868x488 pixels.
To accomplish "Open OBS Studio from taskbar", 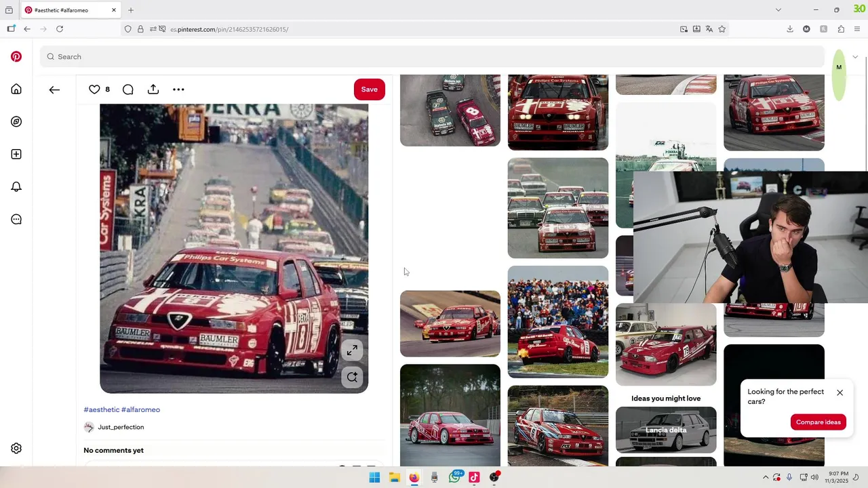I will pos(494,478).
